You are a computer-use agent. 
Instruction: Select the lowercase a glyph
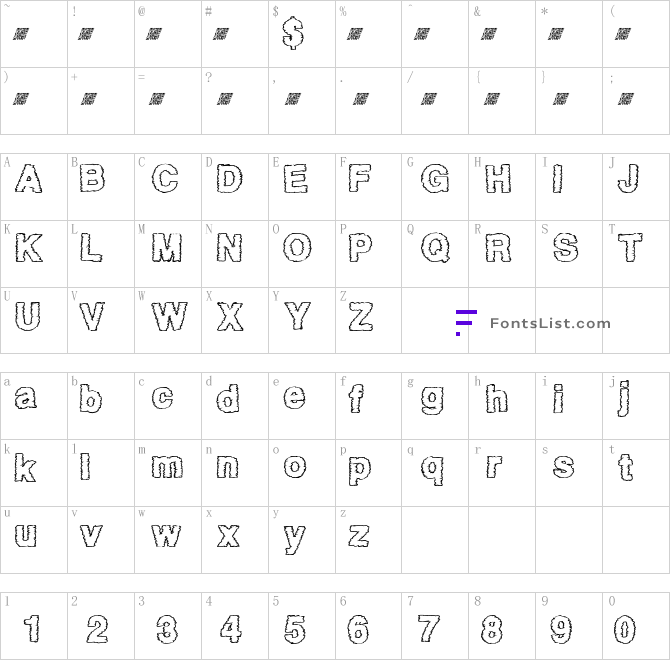pos(29,402)
